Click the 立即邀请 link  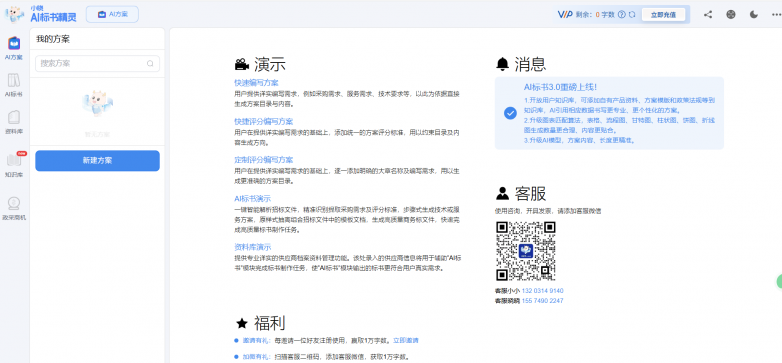click(x=405, y=341)
